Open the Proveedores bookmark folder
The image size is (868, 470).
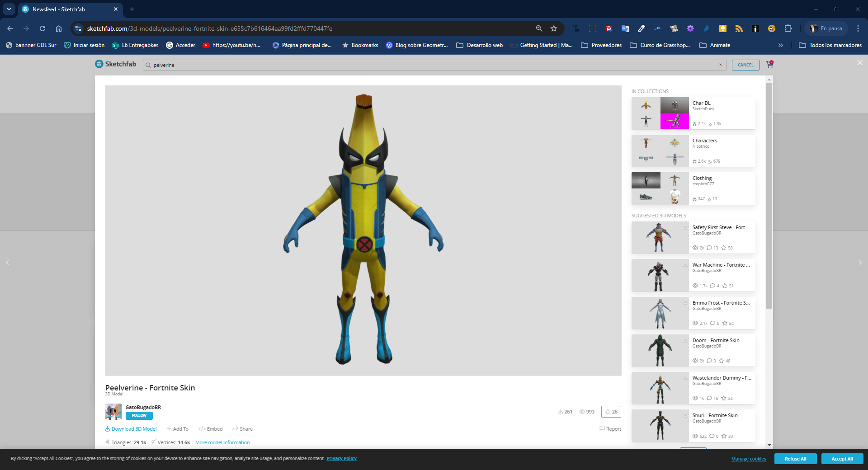[x=601, y=45]
